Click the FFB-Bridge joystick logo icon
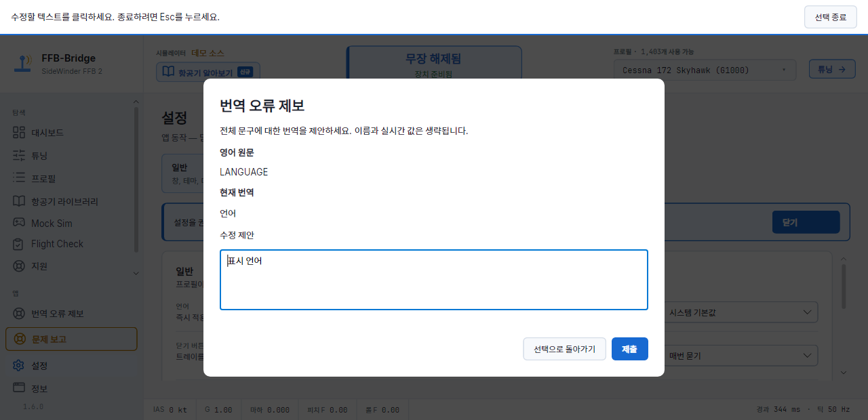868x420 pixels. (x=23, y=64)
